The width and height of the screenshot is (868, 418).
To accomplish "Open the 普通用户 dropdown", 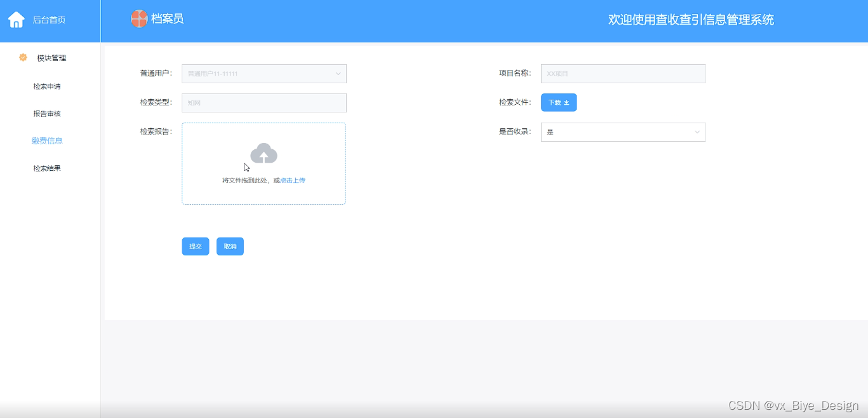I will coord(264,74).
